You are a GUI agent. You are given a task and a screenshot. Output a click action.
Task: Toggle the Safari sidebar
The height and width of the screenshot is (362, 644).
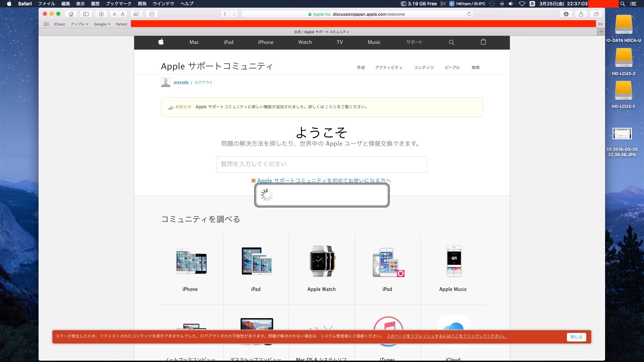point(86,14)
